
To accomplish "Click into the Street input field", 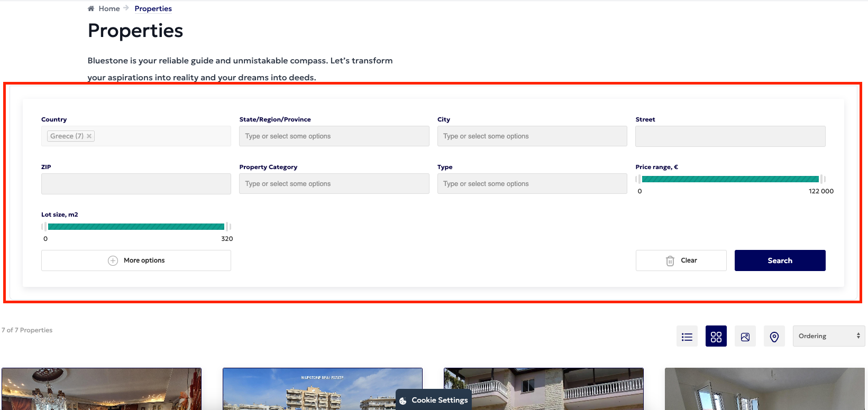I will pos(730,136).
